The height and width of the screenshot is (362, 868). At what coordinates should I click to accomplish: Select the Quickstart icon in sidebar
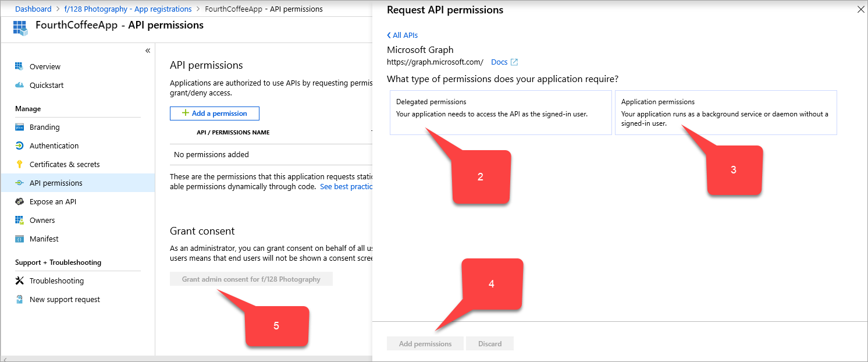click(x=20, y=85)
